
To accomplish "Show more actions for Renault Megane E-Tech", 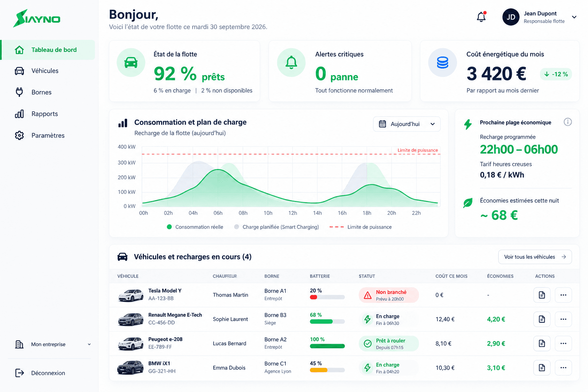I will click(x=563, y=319).
